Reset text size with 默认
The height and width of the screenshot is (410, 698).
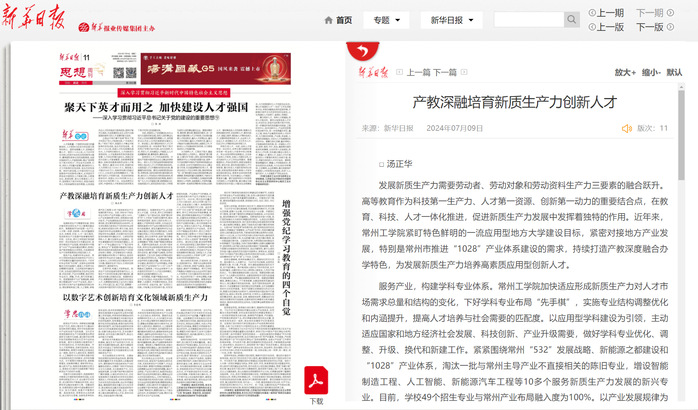pos(674,72)
